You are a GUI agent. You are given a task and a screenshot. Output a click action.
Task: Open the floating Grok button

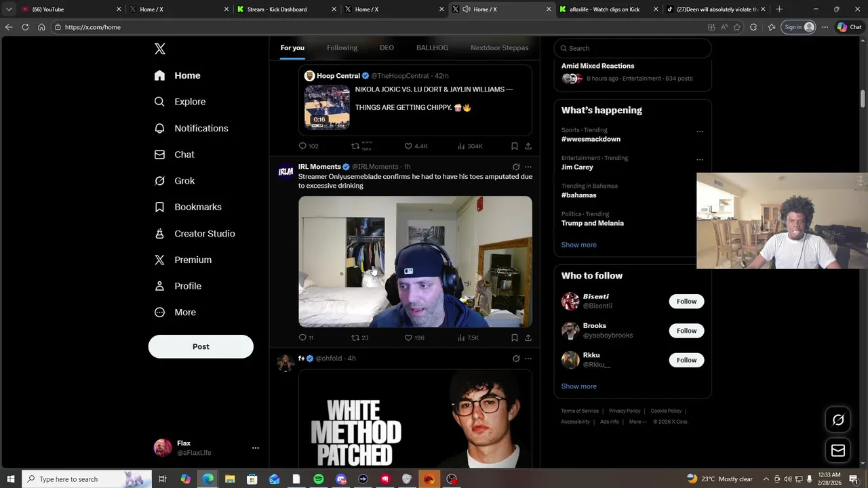[838, 420]
